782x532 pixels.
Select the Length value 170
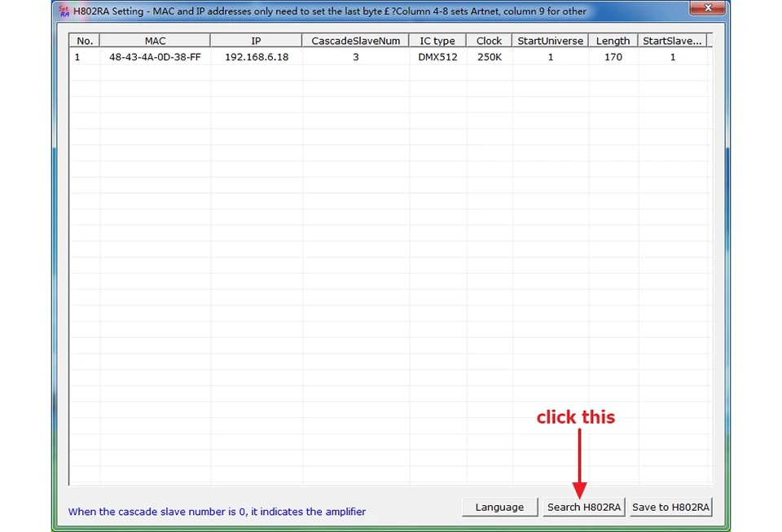pyautogui.click(x=613, y=57)
